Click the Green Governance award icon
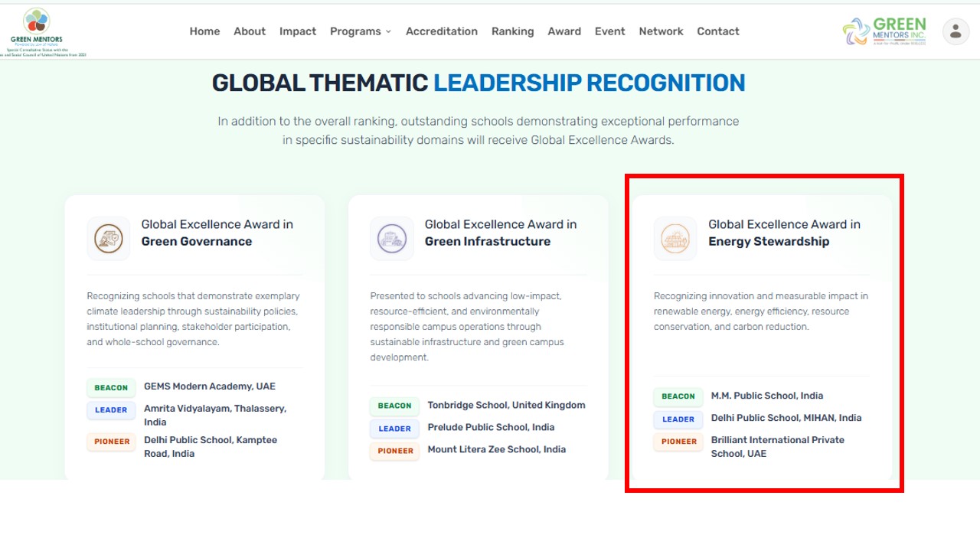Image resolution: width=980 pixels, height=551 pixels. pos(109,238)
